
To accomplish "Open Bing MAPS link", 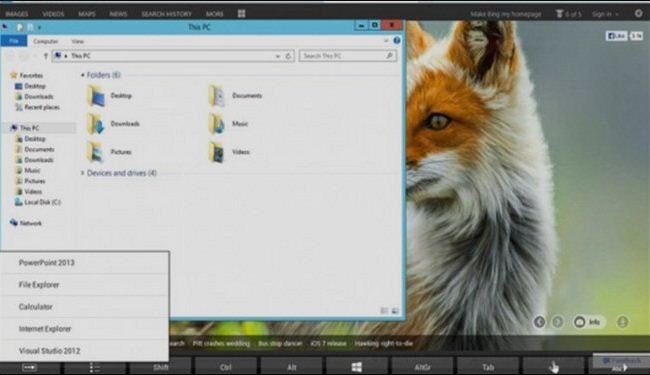I will coord(87,14).
